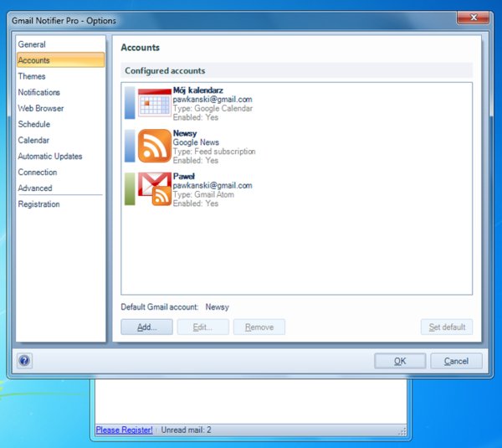Viewport: 502px width, 448px height.
Task: Click the Edit... account button
Action: (203, 327)
